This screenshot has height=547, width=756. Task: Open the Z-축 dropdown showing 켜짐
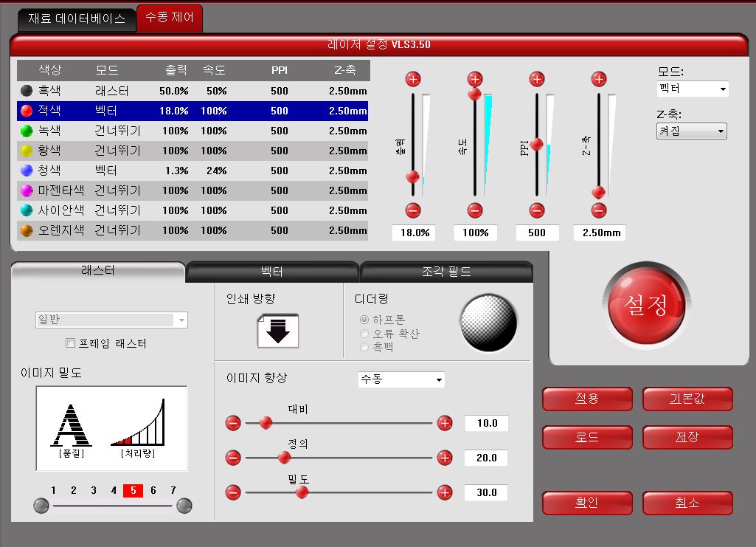pos(691,131)
